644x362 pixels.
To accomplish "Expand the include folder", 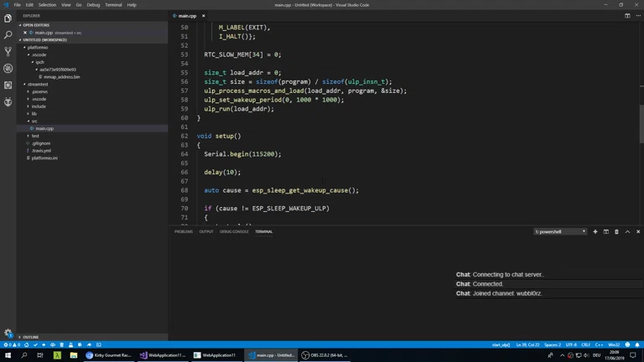I will pyautogui.click(x=39, y=106).
